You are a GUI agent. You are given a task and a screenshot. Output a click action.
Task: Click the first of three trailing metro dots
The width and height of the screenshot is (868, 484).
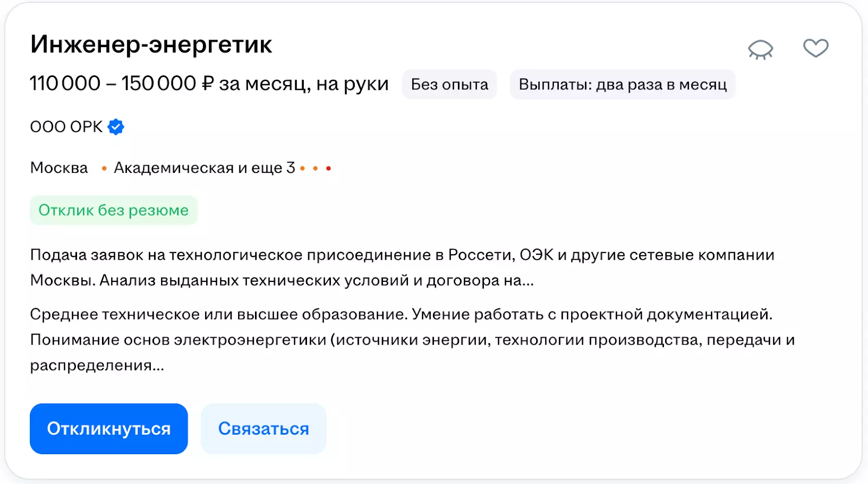303,169
